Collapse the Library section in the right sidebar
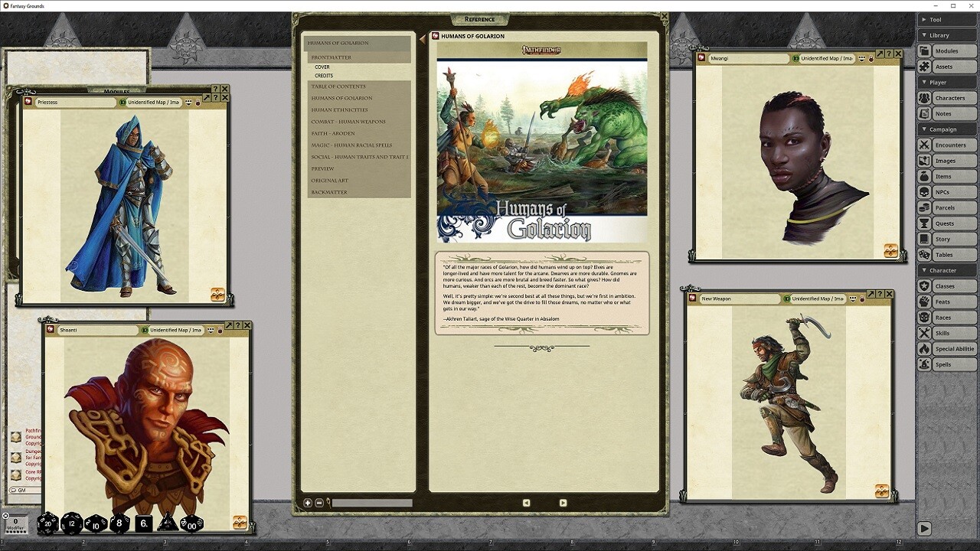980x551 pixels. [x=946, y=34]
